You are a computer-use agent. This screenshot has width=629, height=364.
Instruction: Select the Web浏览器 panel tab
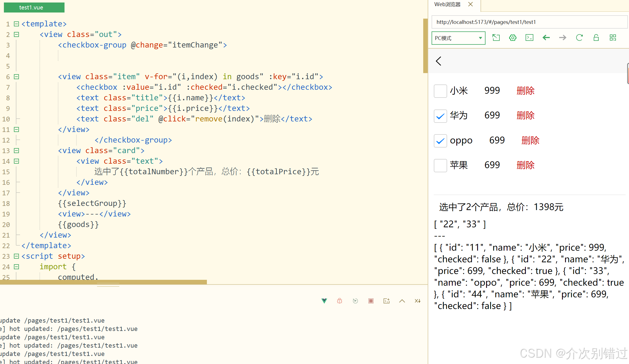click(447, 4)
